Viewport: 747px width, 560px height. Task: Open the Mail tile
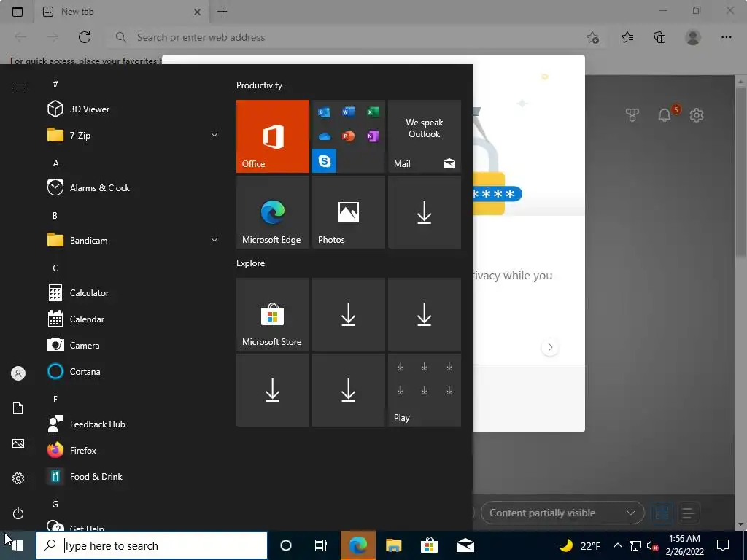click(x=425, y=136)
